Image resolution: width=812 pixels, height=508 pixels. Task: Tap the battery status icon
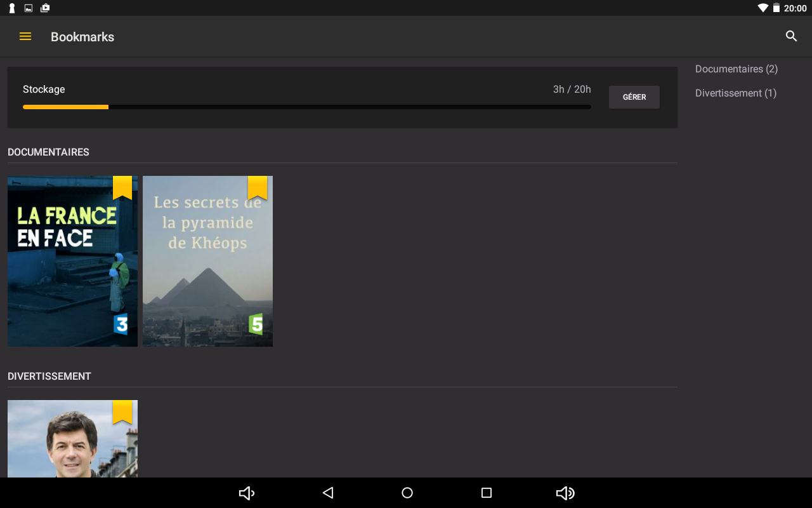click(x=776, y=8)
